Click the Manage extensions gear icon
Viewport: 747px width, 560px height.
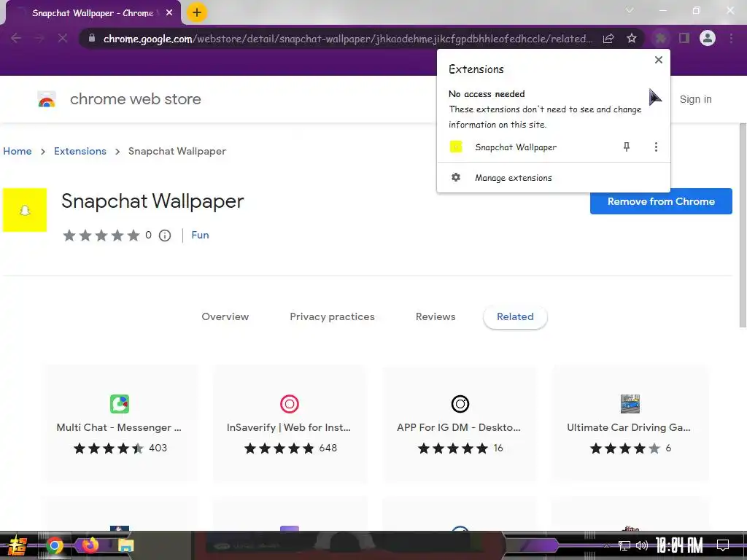456,177
